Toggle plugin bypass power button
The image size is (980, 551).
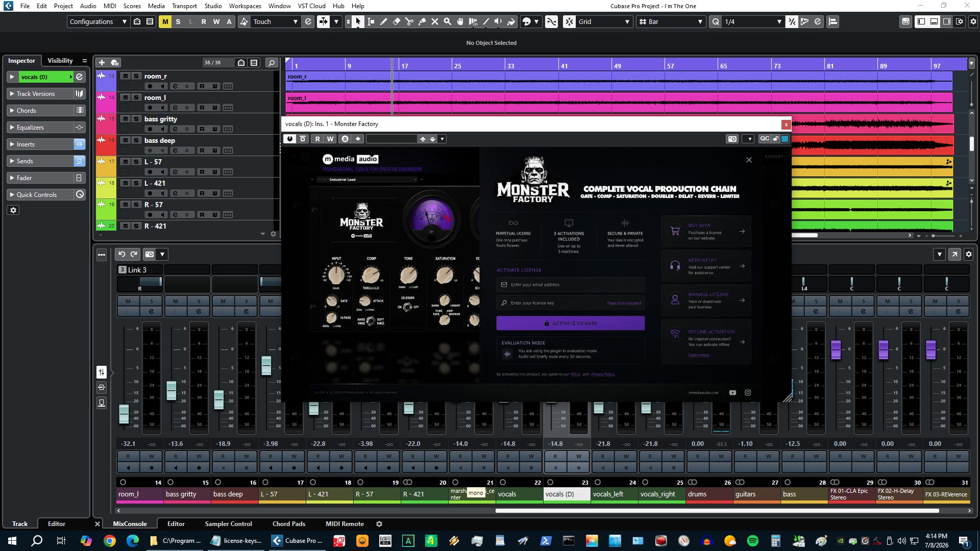pos(290,139)
